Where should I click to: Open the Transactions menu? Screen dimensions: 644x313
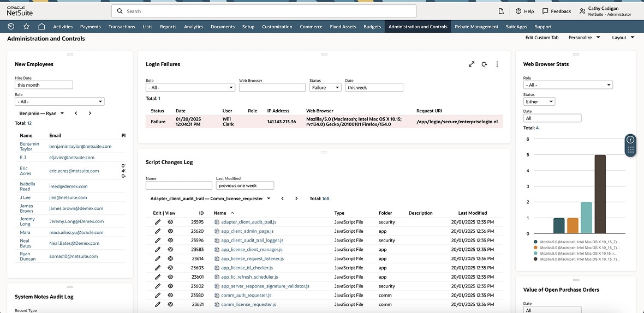tap(122, 27)
